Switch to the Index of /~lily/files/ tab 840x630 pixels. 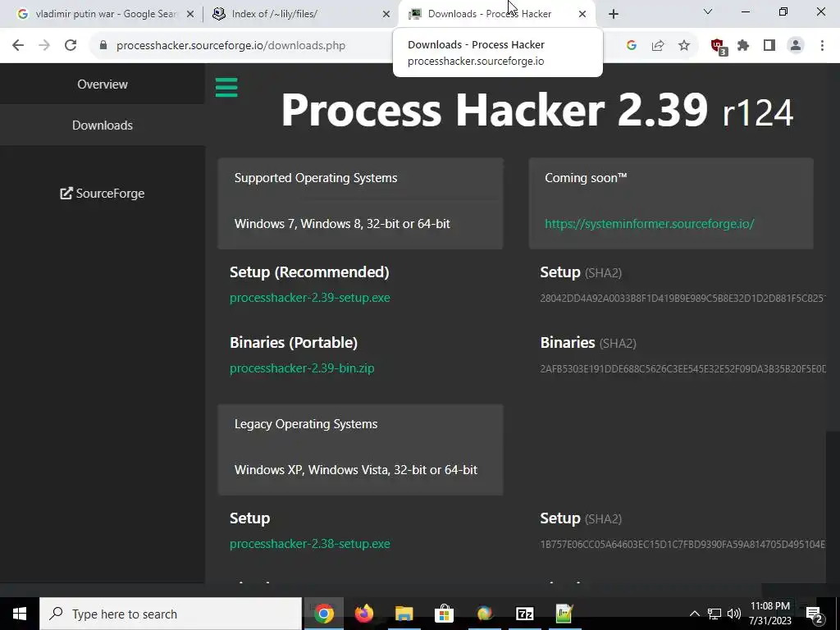click(x=300, y=14)
